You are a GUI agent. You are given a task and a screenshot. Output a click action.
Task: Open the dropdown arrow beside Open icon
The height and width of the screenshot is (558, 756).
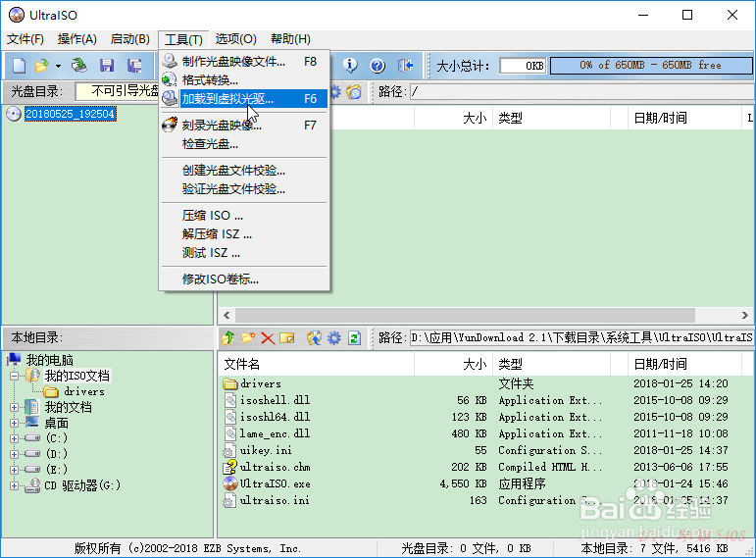[x=58, y=66]
